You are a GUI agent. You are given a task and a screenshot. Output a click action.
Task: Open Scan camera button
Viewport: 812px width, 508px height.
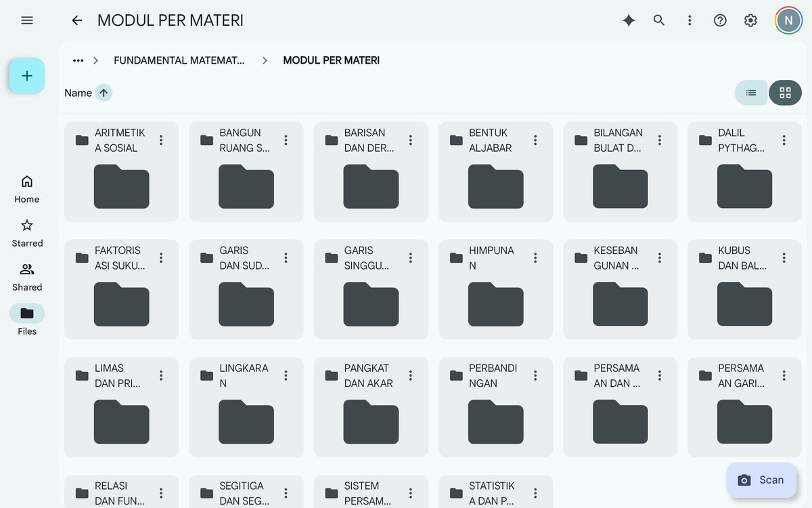[x=761, y=480]
